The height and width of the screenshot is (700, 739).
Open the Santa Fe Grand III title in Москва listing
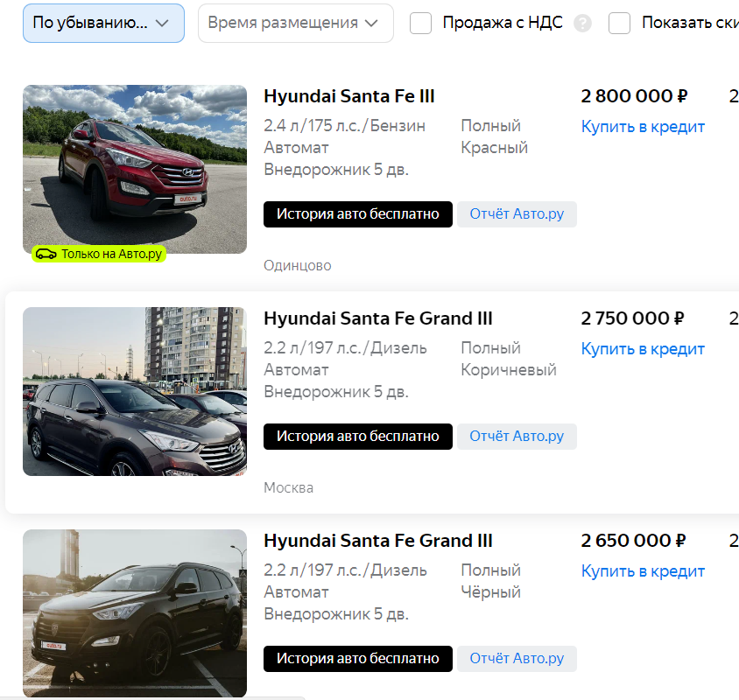click(378, 318)
